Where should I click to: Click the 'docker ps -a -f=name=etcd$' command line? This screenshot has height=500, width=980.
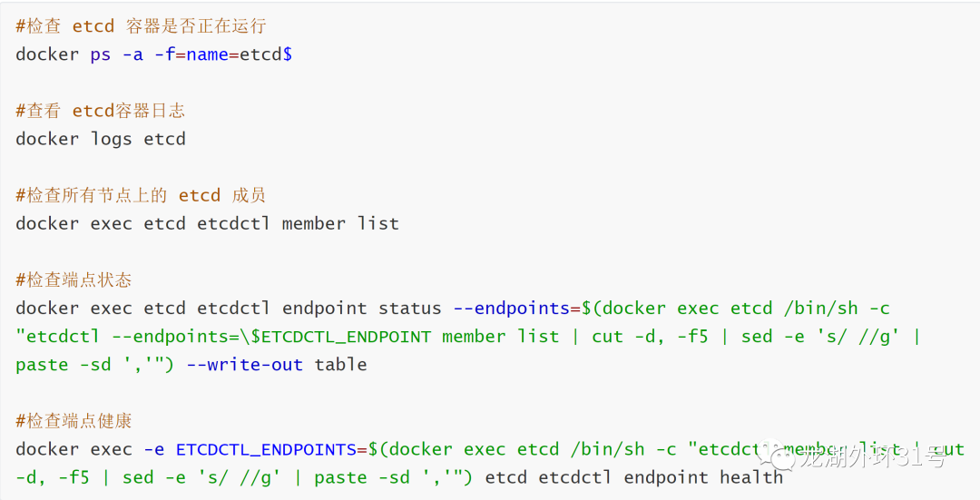tap(153, 54)
